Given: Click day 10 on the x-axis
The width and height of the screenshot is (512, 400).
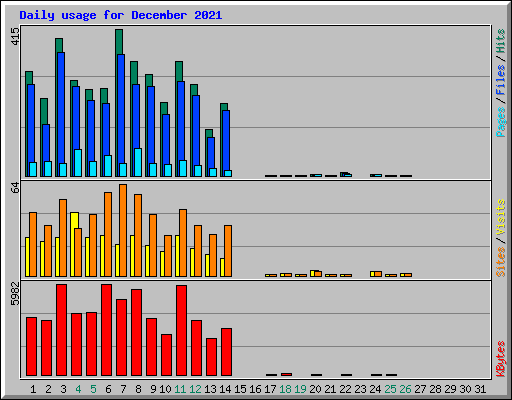Looking at the screenshot, I should coord(165,389).
